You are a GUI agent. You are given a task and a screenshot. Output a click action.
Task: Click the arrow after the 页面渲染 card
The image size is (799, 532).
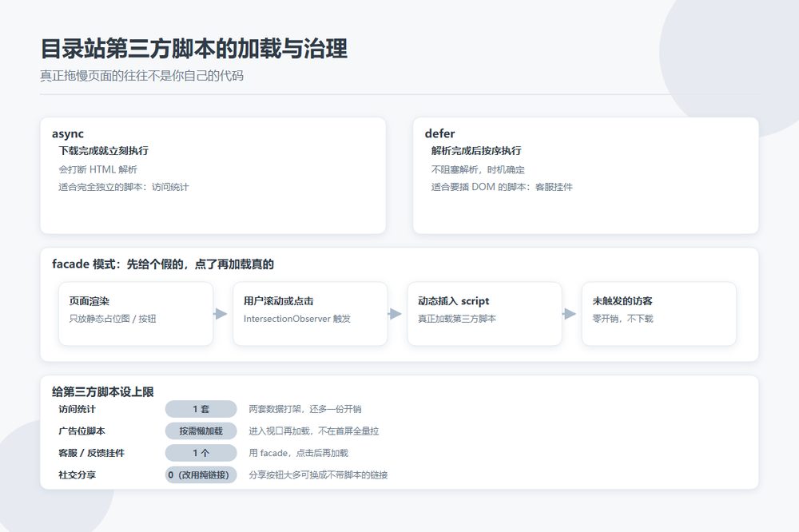tap(221, 314)
